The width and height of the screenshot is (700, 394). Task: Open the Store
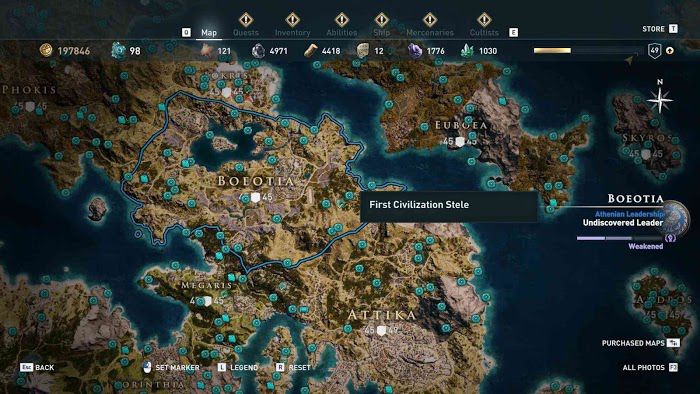pos(660,29)
